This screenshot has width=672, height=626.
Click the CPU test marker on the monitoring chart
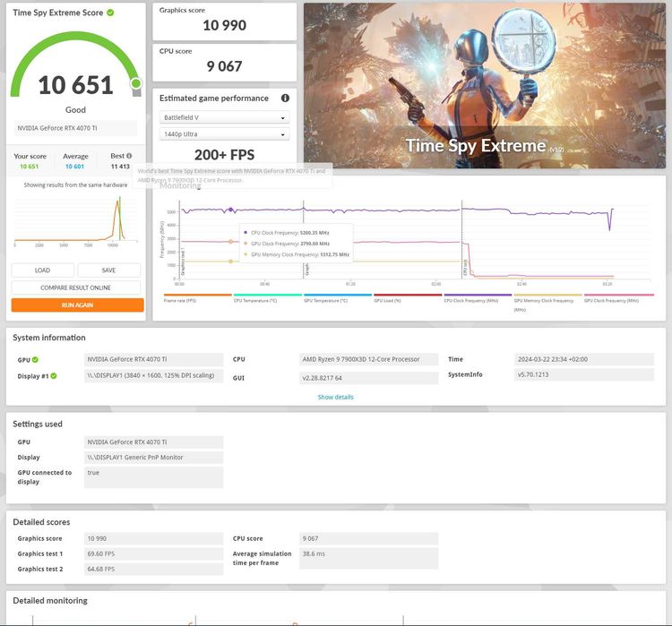465,267
